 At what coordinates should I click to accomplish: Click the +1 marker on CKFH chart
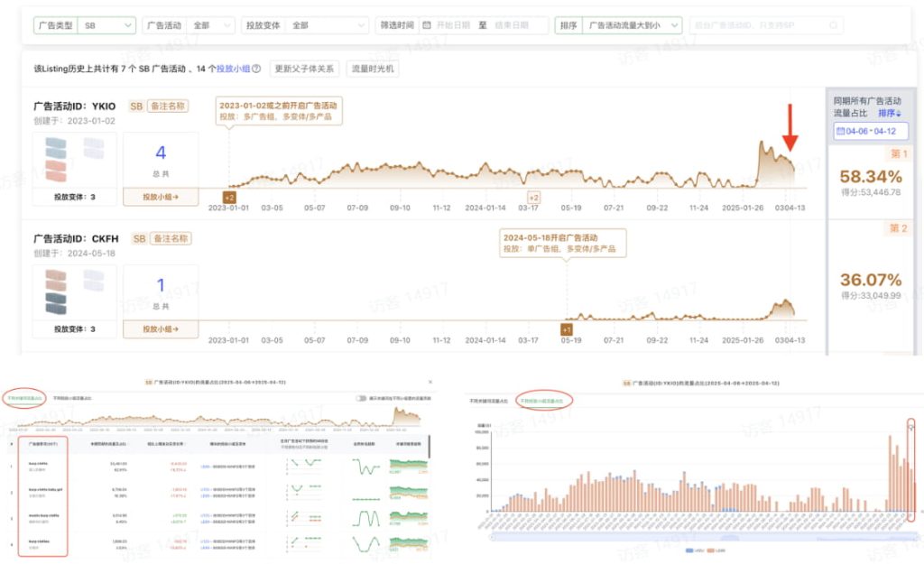pos(567,329)
